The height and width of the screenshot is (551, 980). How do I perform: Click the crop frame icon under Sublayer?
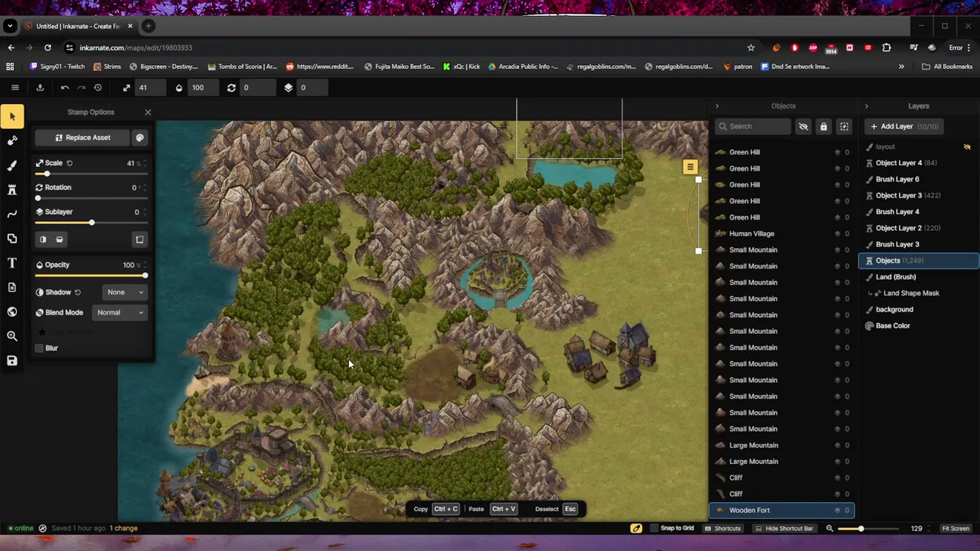click(140, 240)
